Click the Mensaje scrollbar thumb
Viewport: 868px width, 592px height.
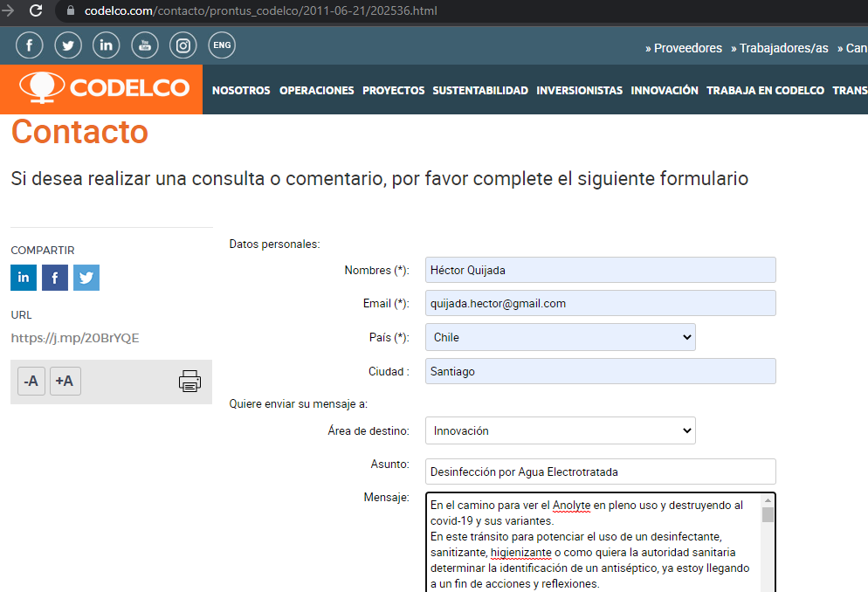tap(768, 514)
